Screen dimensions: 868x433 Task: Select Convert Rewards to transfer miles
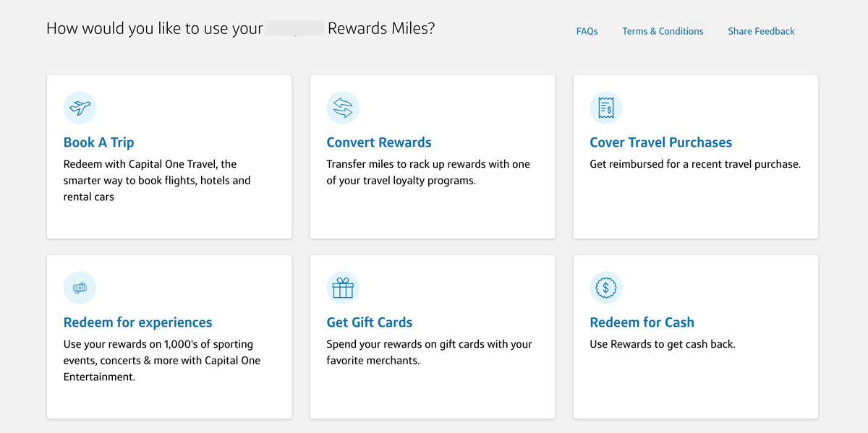pos(379,142)
